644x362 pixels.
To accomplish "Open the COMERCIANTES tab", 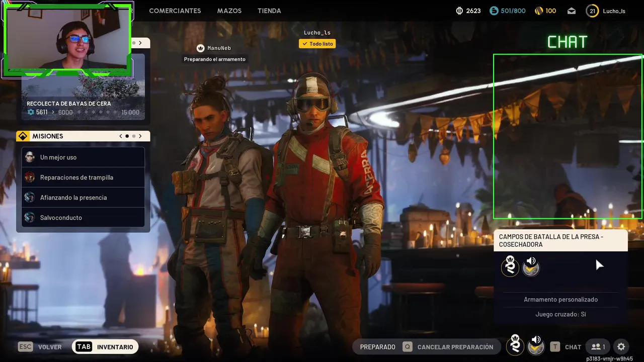I will tap(175, 11).
